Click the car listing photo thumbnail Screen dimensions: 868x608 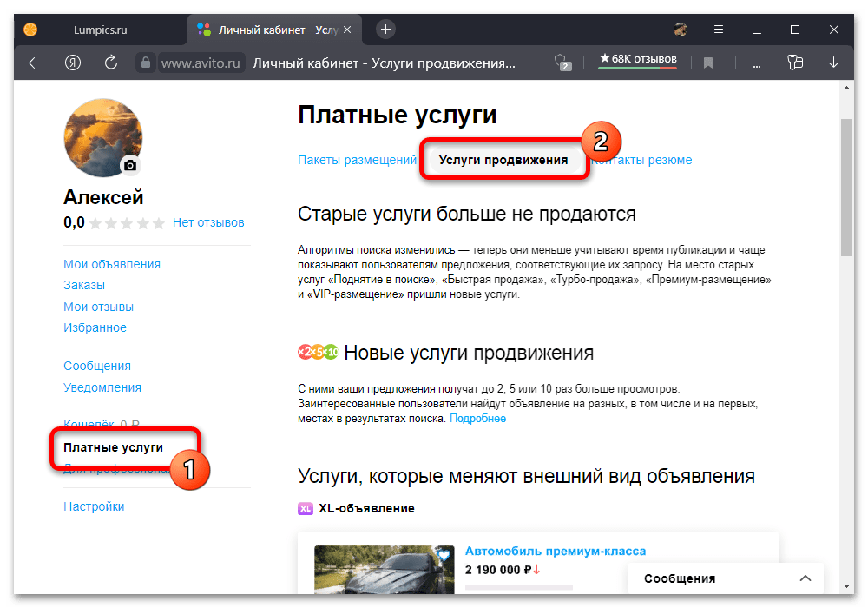pos(385,570)
